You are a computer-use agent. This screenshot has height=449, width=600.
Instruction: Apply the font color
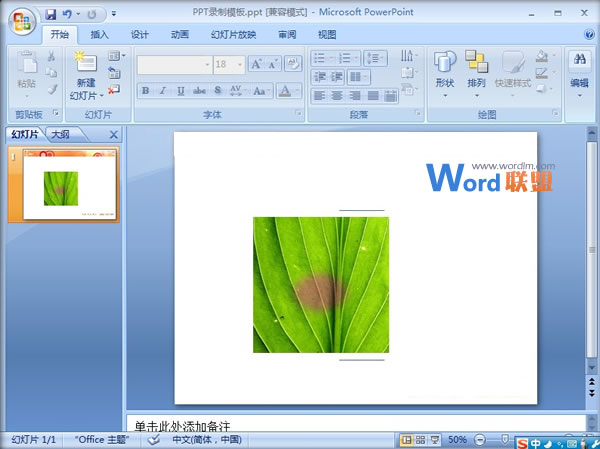tap(285, 91)
